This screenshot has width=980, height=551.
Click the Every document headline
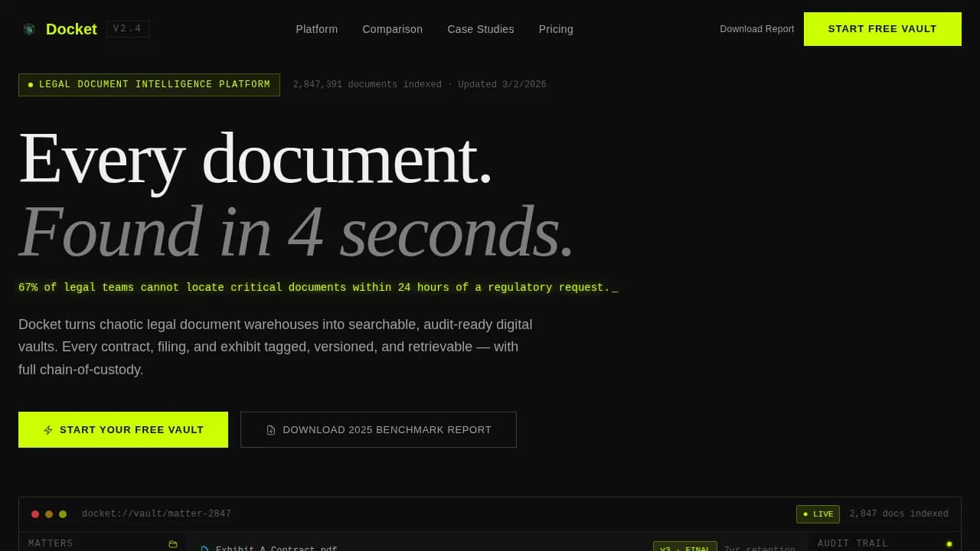tap(255, 158)
